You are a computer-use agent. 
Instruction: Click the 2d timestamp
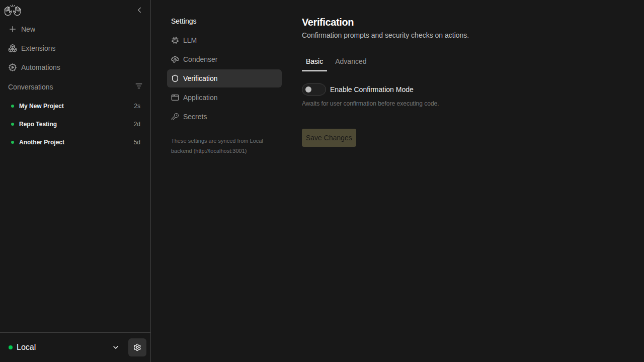click(137, 124)
